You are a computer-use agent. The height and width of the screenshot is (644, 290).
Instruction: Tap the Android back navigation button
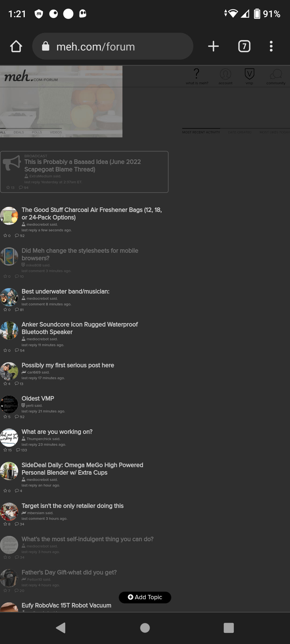(x=61, y=628)
